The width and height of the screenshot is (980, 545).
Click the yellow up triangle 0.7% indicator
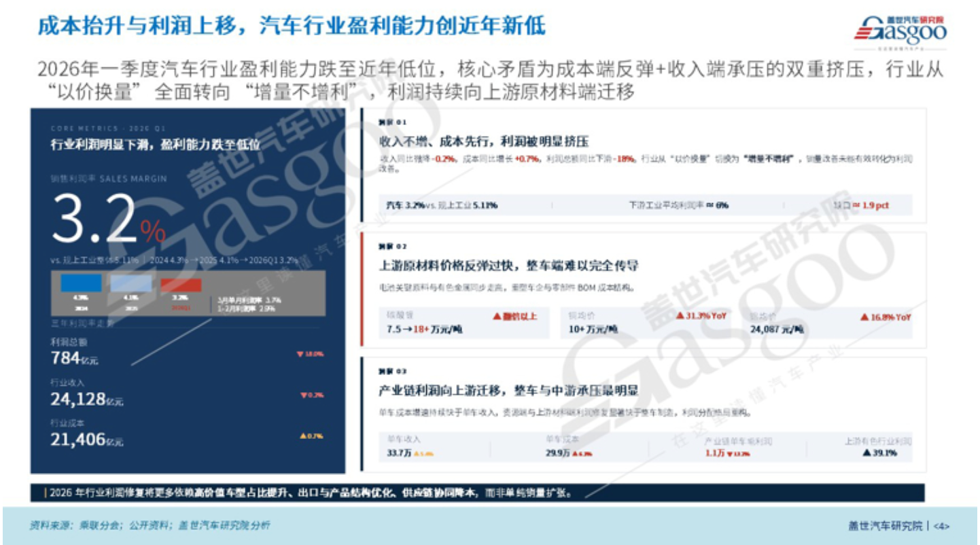coord(311,436)
